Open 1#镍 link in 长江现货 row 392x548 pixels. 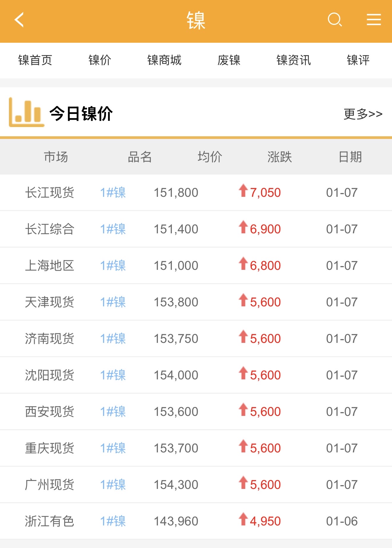[113, 193]
